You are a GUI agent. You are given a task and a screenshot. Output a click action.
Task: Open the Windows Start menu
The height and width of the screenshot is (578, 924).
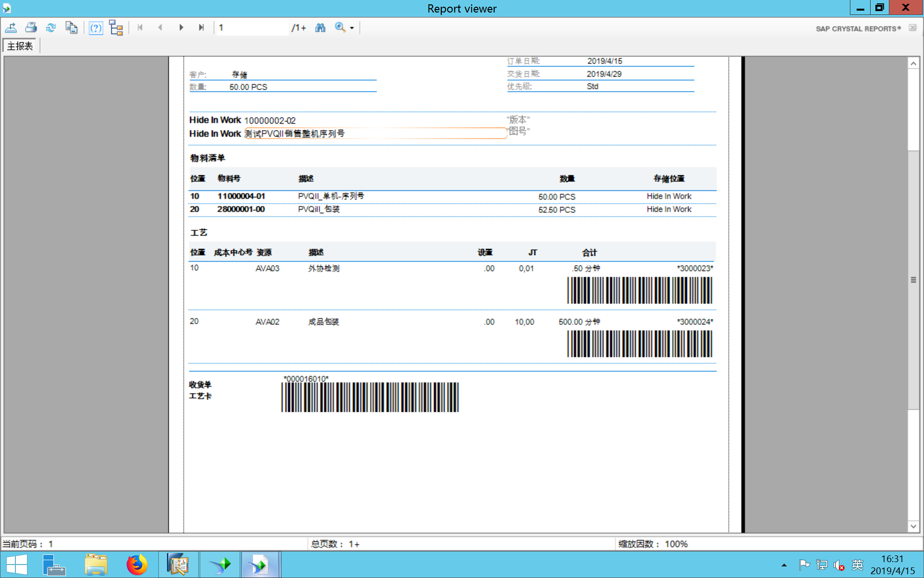[x=16, y=565]
